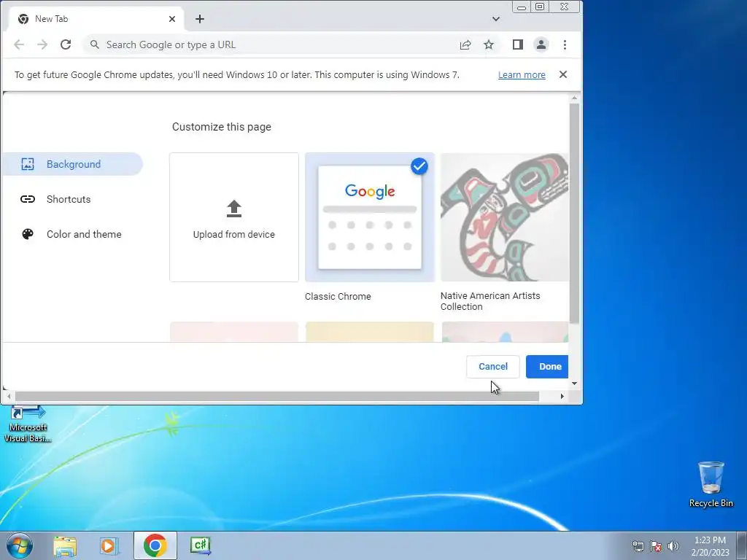Click the New Tab tab title
The height and width of the screenshot is (560, 747).
[52, 19]
